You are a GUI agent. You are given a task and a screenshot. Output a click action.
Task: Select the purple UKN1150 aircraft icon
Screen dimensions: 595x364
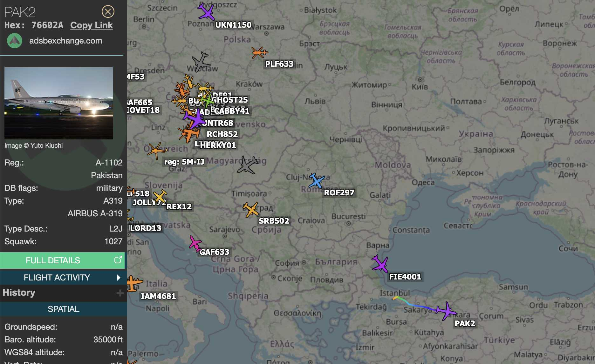tap(206, 12)
